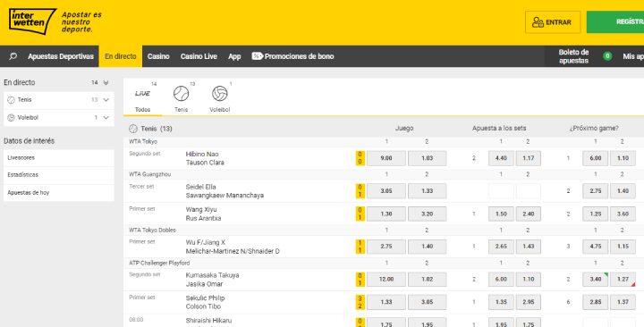Expand Tenis sidebar dropdown arrow
Viewport: 644px width, 327px height.
106,100
